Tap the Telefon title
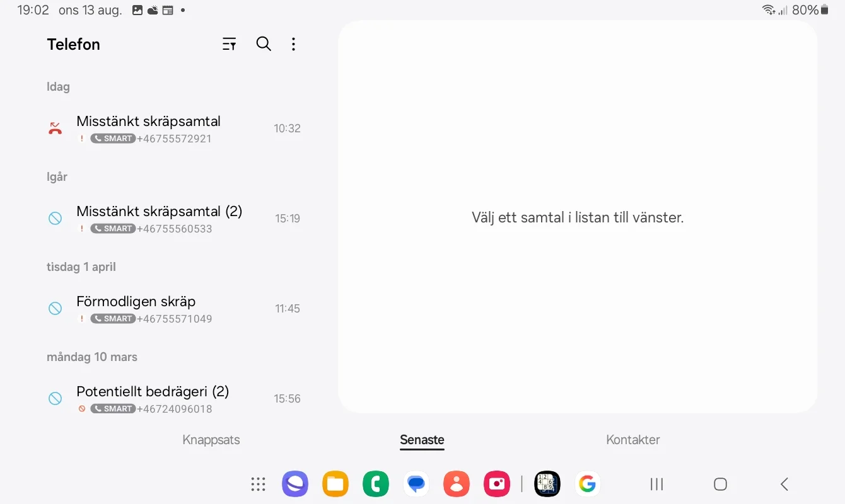 [x=74, y=45]
